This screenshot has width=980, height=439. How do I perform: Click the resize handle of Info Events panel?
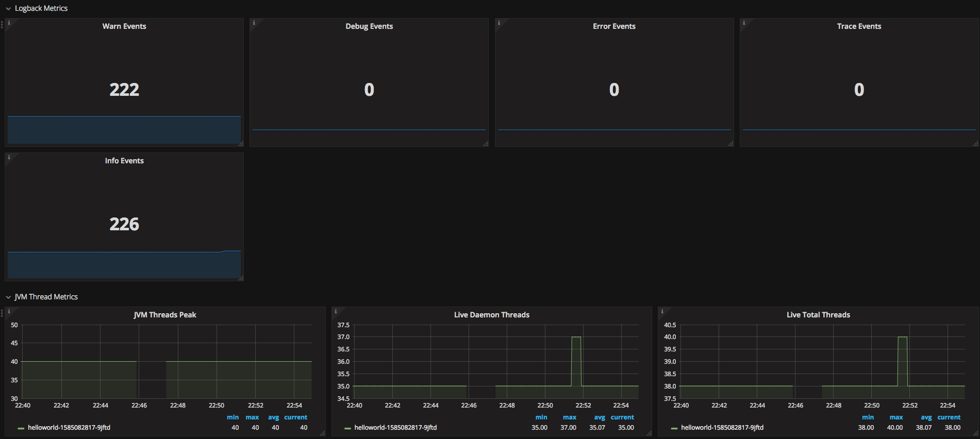(241, 278)
